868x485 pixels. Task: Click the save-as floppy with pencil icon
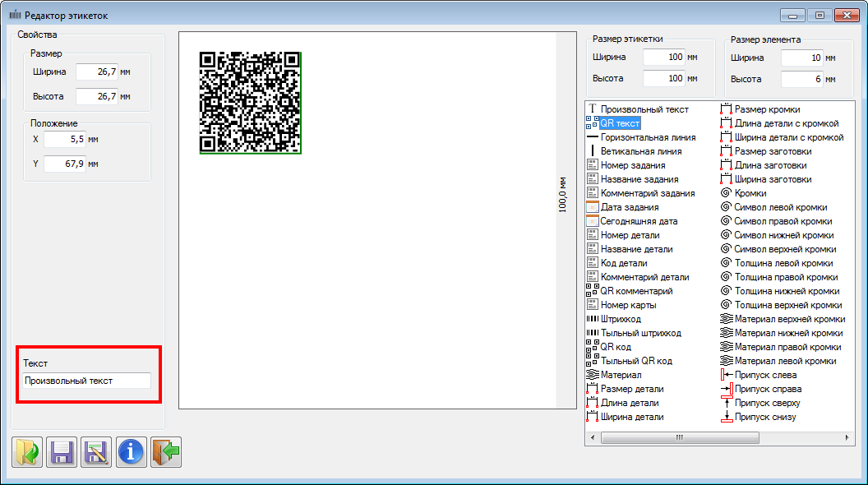pyautogui.click(x=96, y=452)
